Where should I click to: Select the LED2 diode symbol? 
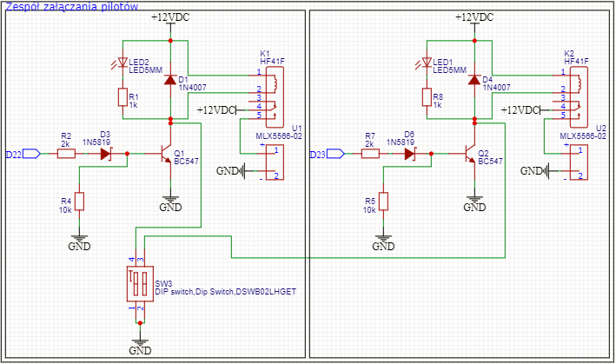click(x=123, y=63)
